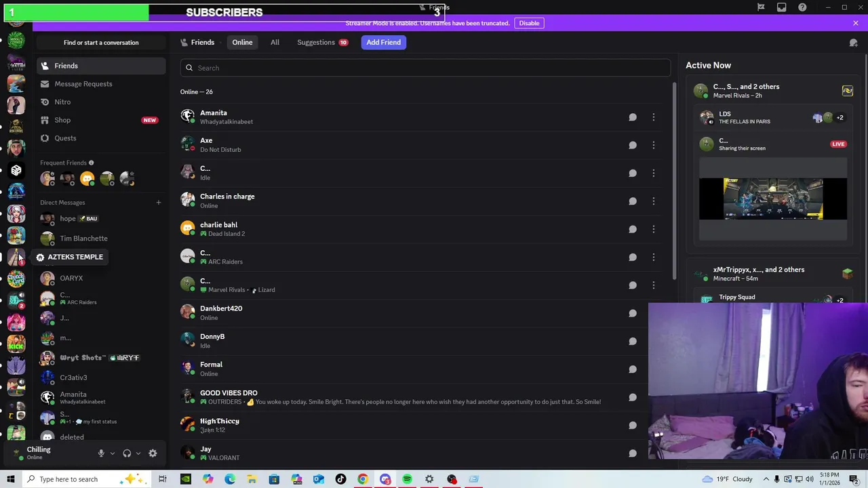Open User Settings gear icon
Image resolution: width=868 pixels, height=488 pixels.
click(x=153, y=453)
